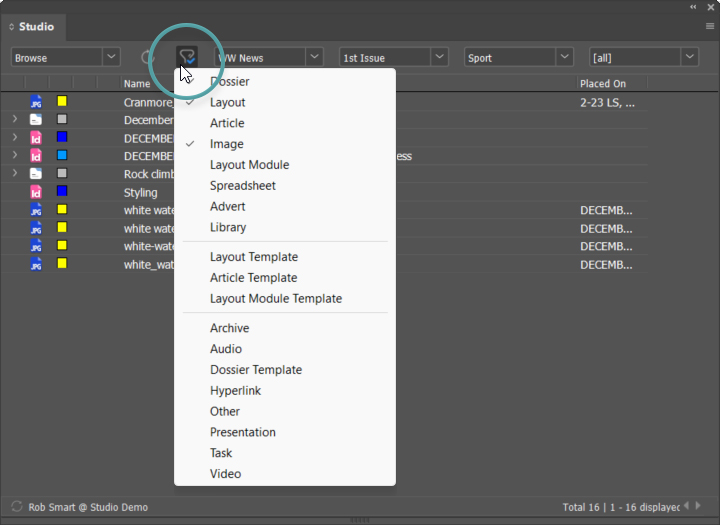Choose Dossier Template in filter menu
The height and width of the screenshot is (525, 720).
point(285,370)
